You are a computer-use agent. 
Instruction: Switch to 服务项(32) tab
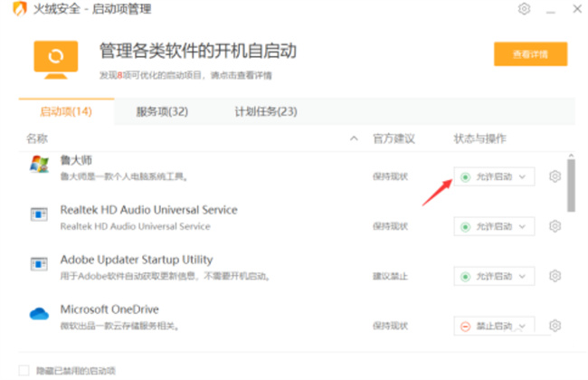click(162, 112)
